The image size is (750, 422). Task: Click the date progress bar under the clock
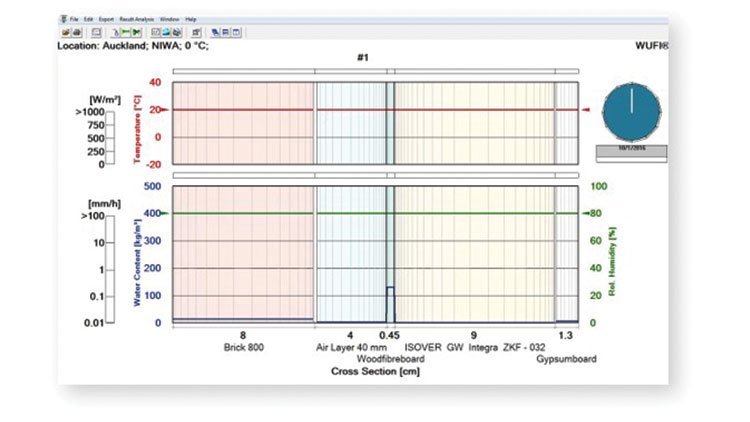click(632, 155)
